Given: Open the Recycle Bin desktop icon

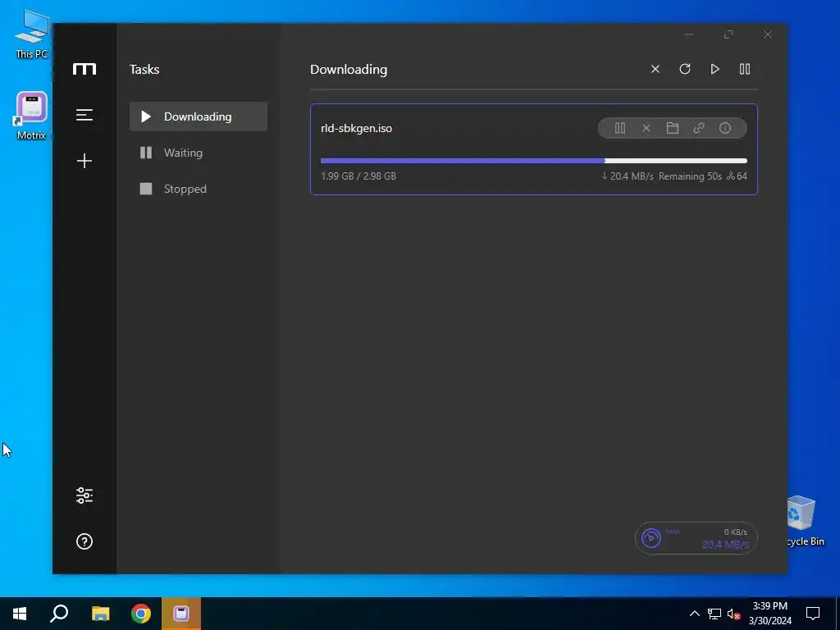Looking at the screenshot, I should tap(803, 521).
